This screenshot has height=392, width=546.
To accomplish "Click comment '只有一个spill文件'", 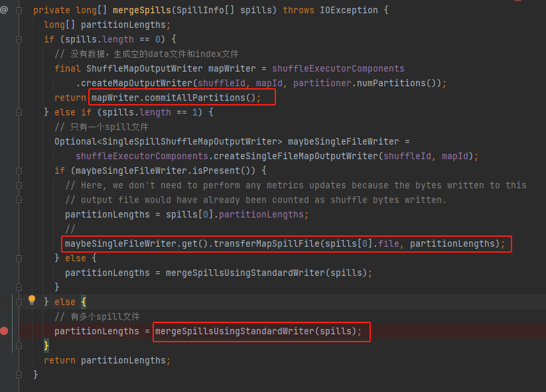I will coord(102,127).
